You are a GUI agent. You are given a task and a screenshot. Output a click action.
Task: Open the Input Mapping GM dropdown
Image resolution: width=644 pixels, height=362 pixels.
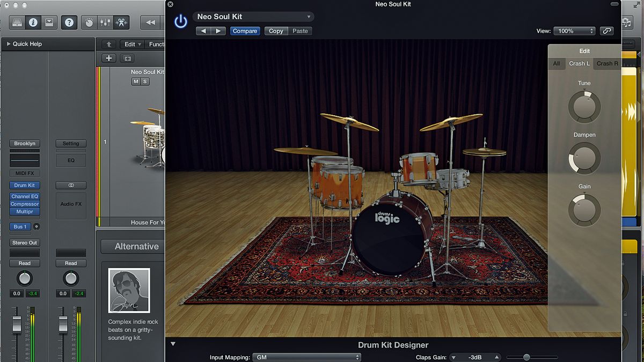click(306, 357)
